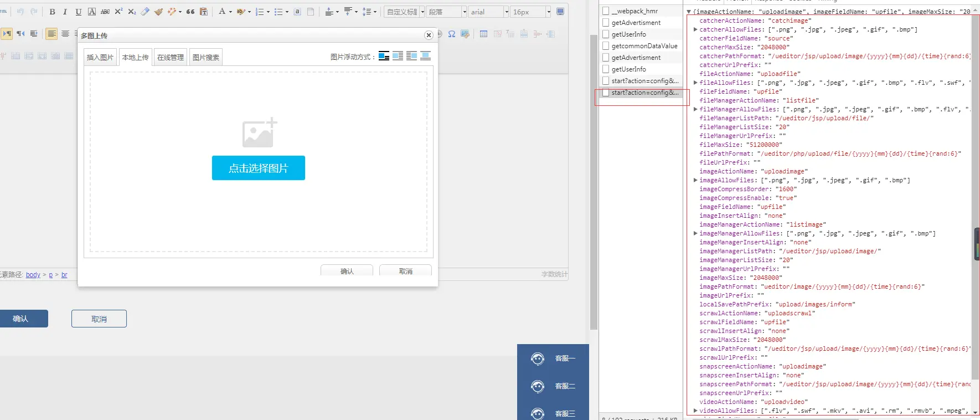980x420 pixels.
Task: Open font color dropdown arrow
Action: click(230, 12)
